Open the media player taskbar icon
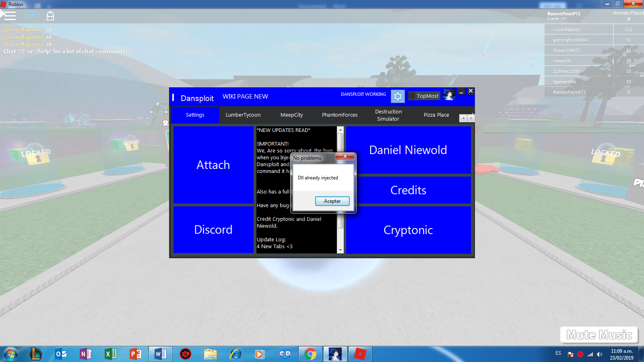This screenshot has width=644, height=362. tap(260, 354)
